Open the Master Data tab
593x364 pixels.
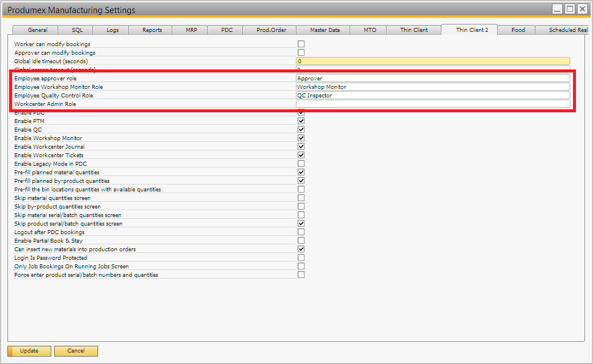coord(325,30)
